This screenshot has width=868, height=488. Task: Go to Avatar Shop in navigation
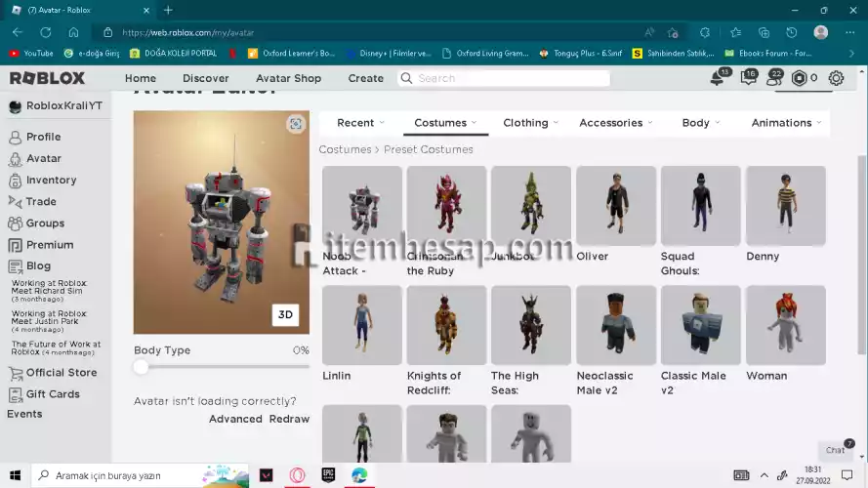point(288,78)
